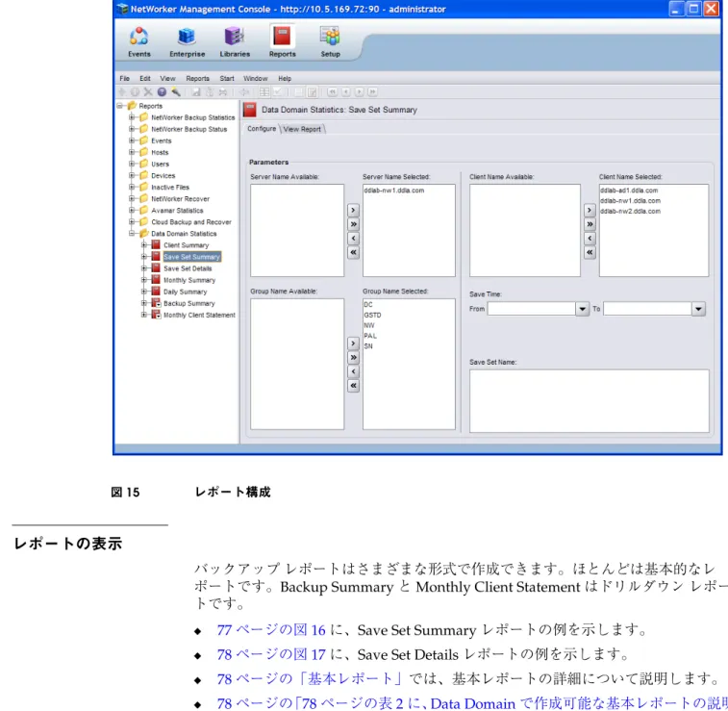
Task: Go to previous page toolbar icon
Action: (346, 92)
